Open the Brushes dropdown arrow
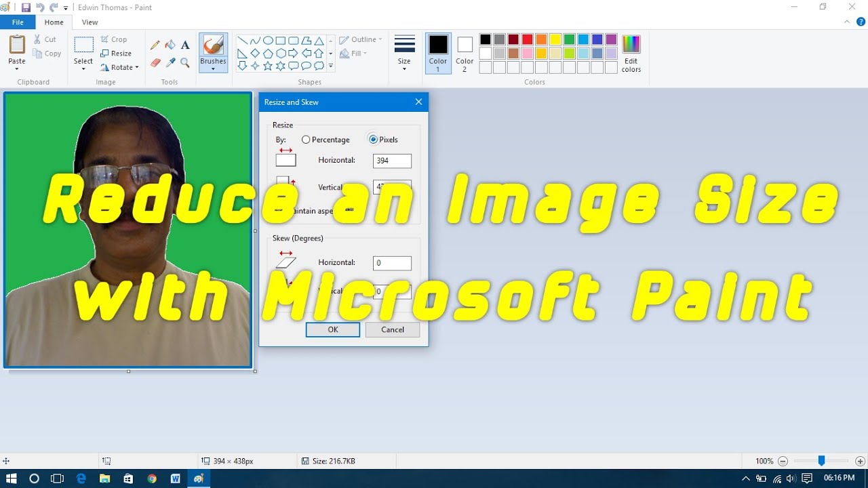 [x=213, y=68]
